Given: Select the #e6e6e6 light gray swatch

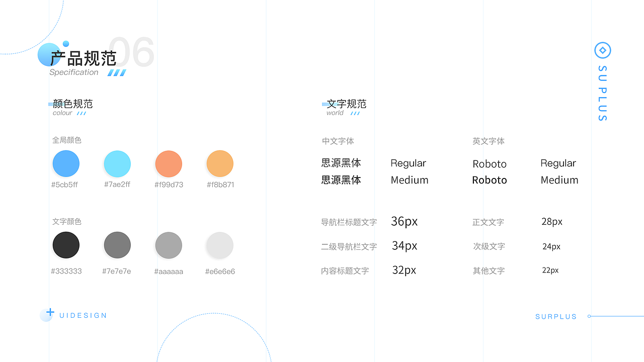Looking at the screenshot, I should [220, 245].
